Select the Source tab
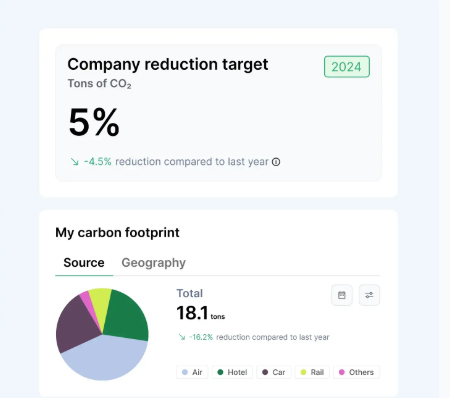The height and width of the screenshot is (398, 450). click(x=84, y=263)
